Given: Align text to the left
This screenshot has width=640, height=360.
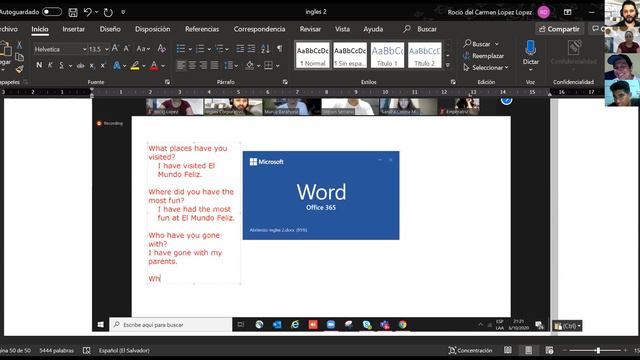Looking at the screenshot, I should (181, 65).
